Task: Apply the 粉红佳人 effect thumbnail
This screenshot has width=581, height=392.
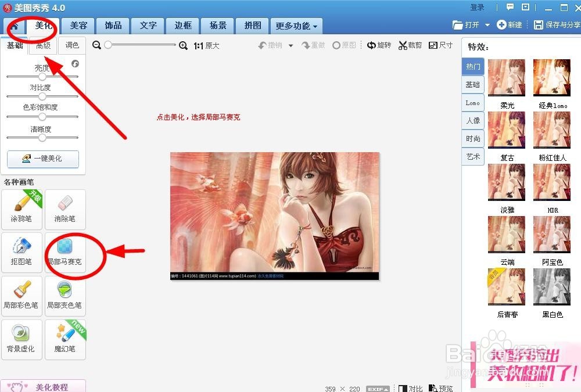Action: (x=552, y=131)
